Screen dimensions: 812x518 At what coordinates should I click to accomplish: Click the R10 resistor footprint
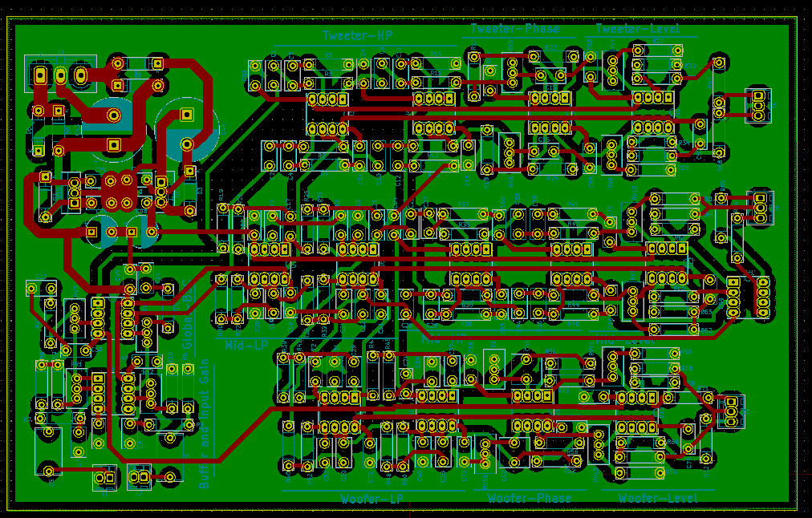coord(172,389)
